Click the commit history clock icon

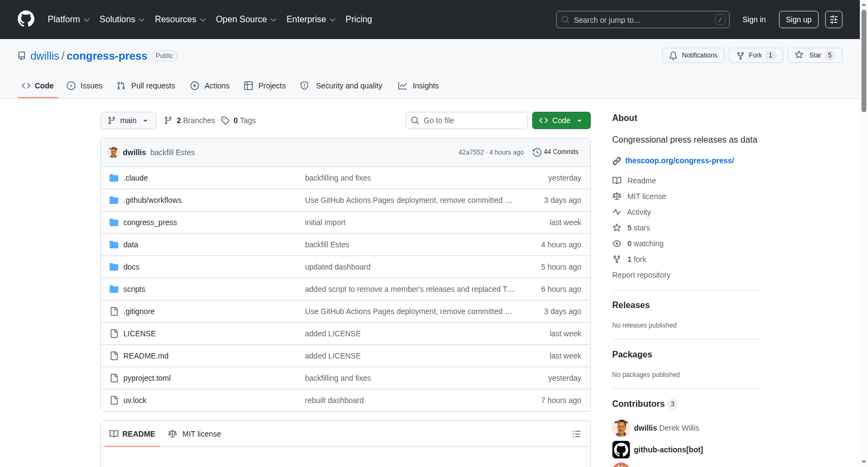point(537,152)
